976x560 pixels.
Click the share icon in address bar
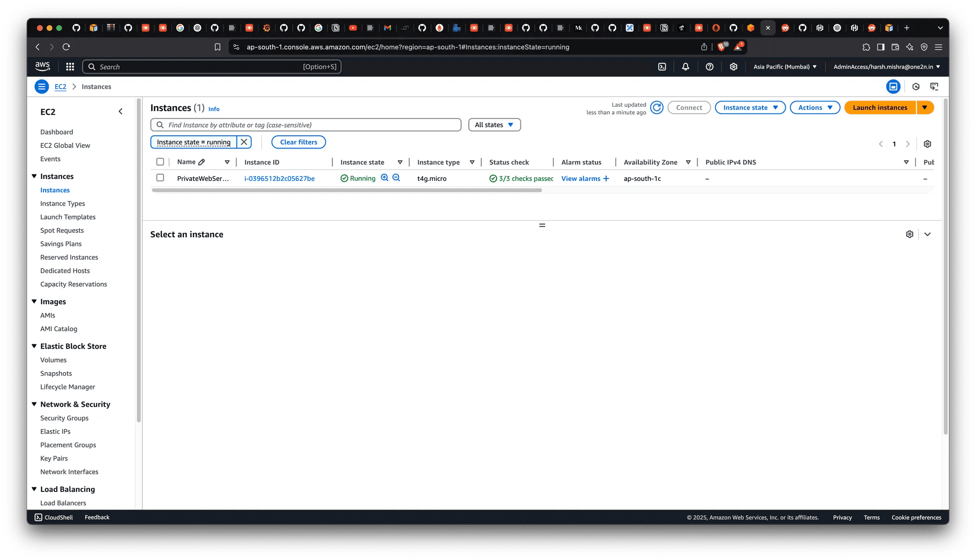pyautogui.click(x=704, y=47)
